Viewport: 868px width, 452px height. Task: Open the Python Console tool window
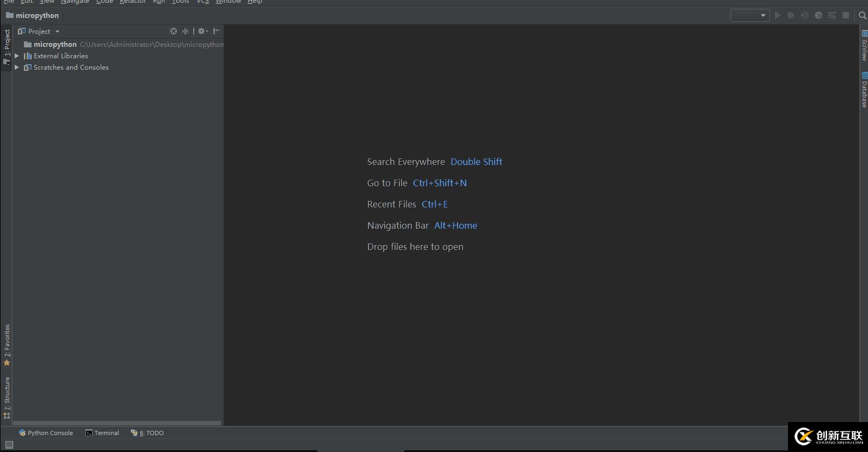tap(46, 433)
